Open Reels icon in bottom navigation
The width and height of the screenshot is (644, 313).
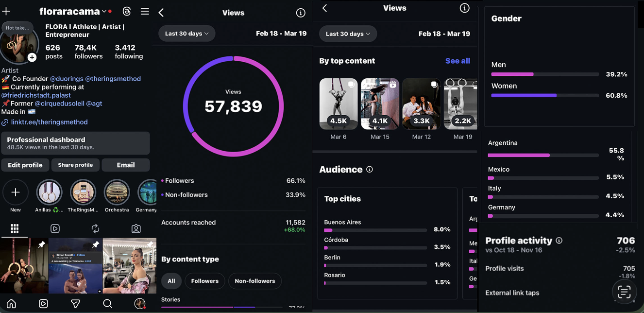coord(43,304)
